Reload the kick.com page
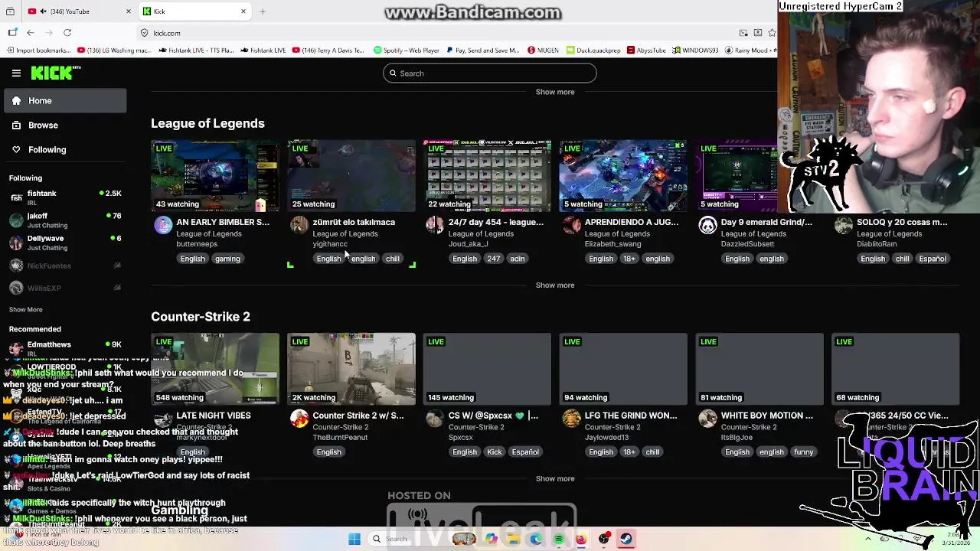Screen dimensions: 980x551 point(67,33)
